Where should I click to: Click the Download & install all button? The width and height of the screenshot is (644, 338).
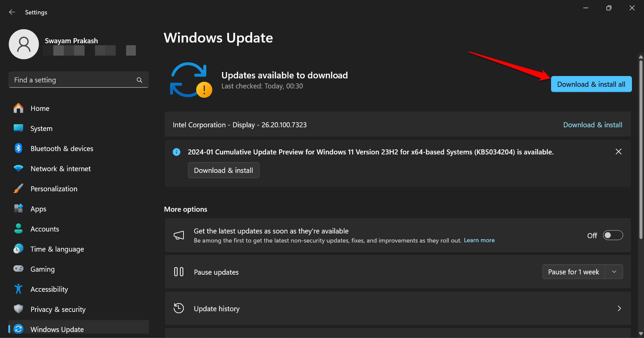(591, 84)
